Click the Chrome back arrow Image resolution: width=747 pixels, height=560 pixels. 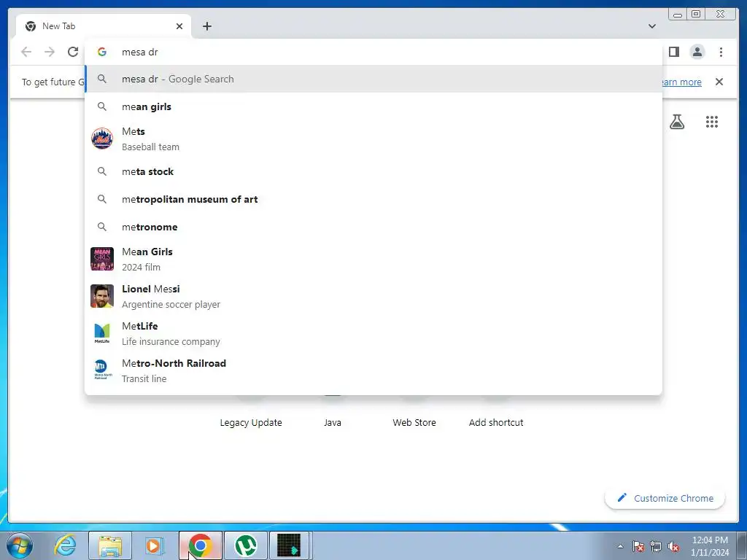click(26, 52)
